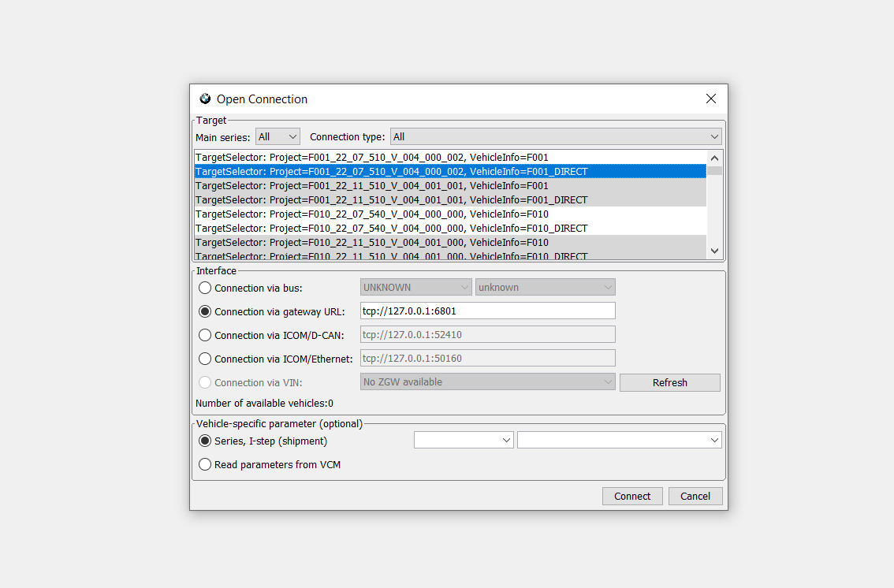Select F001_22_07_510 VehicleInfo=F001_DIRECT target row

pos(450,172)
